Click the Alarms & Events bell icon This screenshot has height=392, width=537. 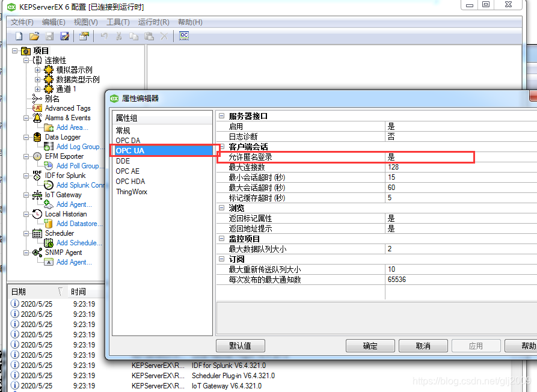37,118
